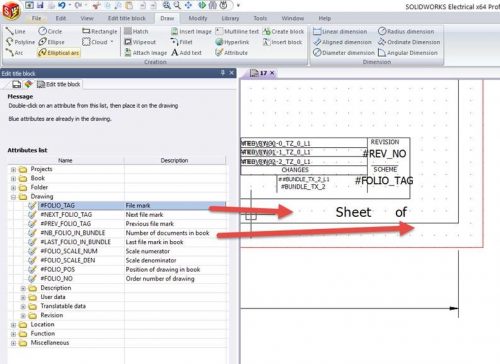Click the save icon in Edit title block panel
The height and width of the screenshot is (364, 500).
[x=17, y=84]
